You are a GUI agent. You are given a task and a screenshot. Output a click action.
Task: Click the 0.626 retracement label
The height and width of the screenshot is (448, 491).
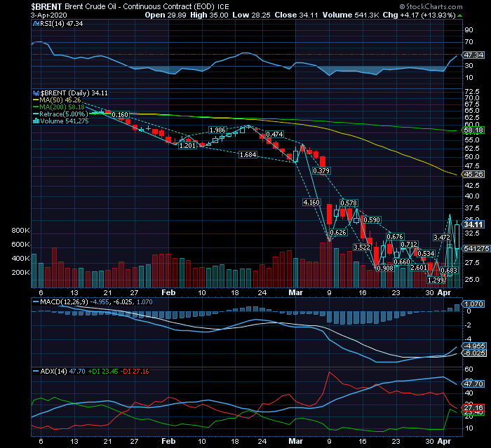coord(338,232)
